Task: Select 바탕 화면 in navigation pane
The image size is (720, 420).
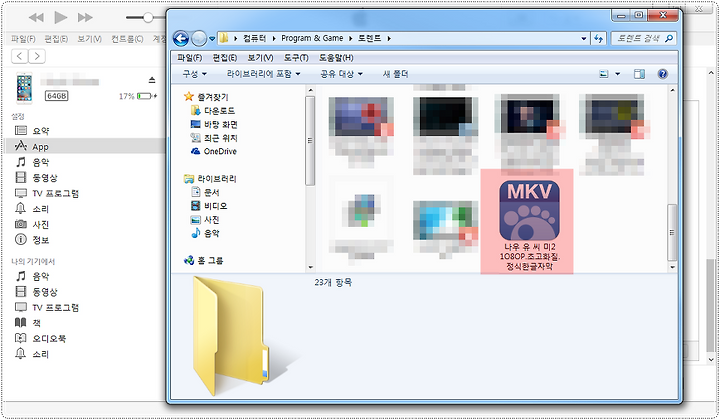Action: 214,124
